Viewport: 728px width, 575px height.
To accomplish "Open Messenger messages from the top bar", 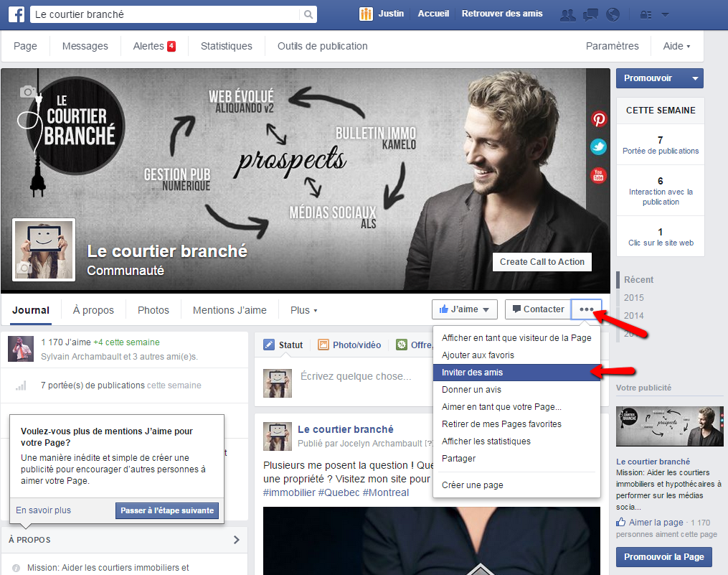I will (590, 14).
